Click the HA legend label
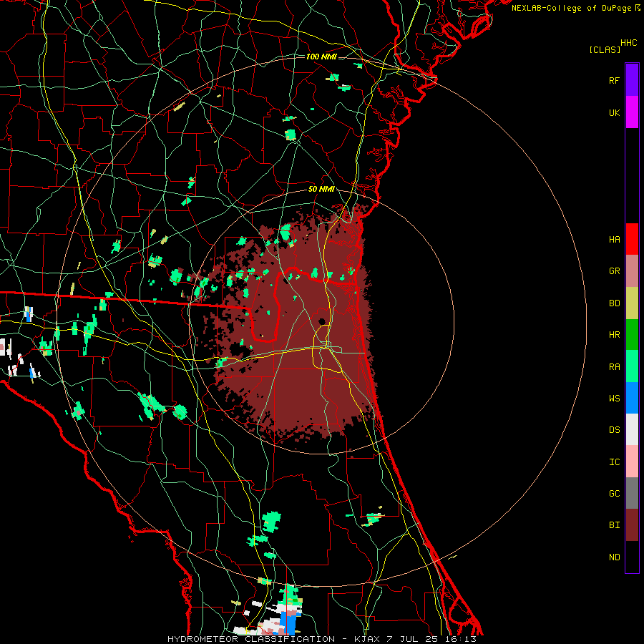 614,239
